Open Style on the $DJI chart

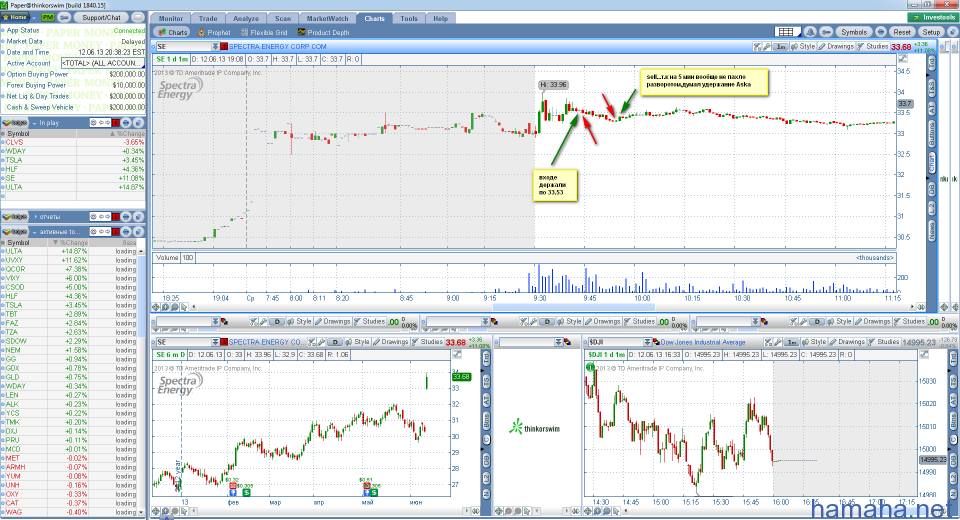click(814, 342)
